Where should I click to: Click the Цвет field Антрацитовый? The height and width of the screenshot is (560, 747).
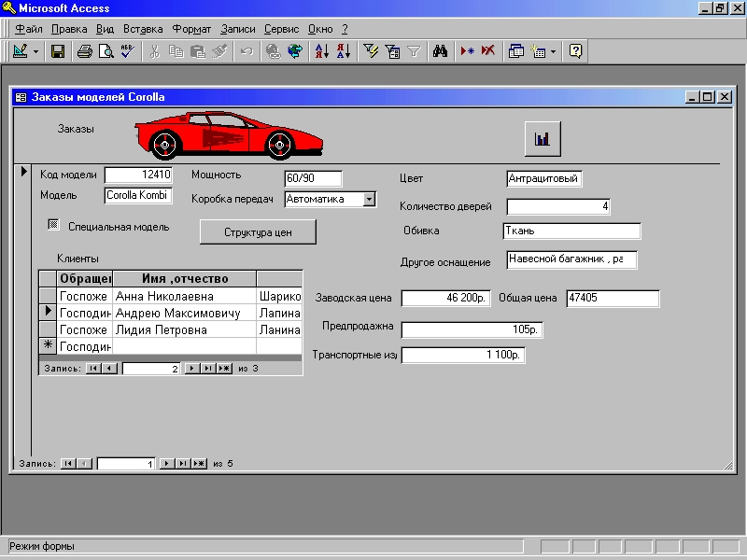[x=544, y=179]
